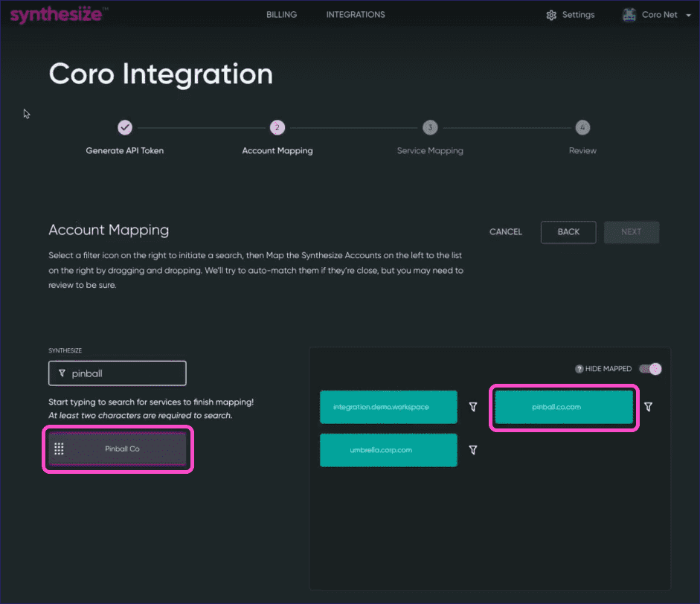Expand the Coro Net account dropdown

[x=688, y=14]
